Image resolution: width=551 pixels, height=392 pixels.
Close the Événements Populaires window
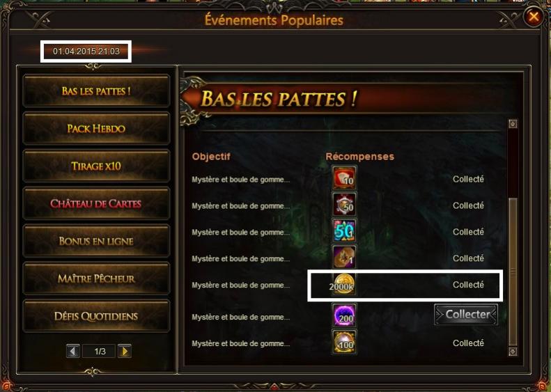pos(534,17)
